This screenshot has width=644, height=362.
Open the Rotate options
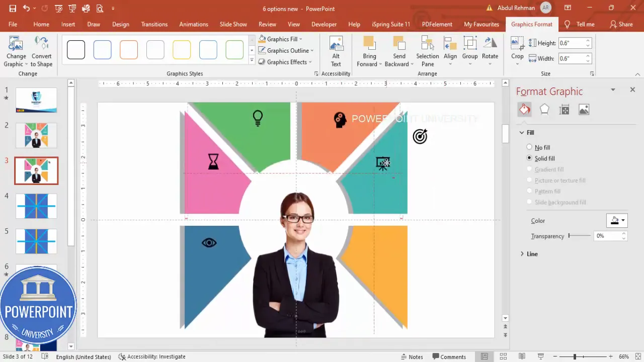(x=490, y=51)
